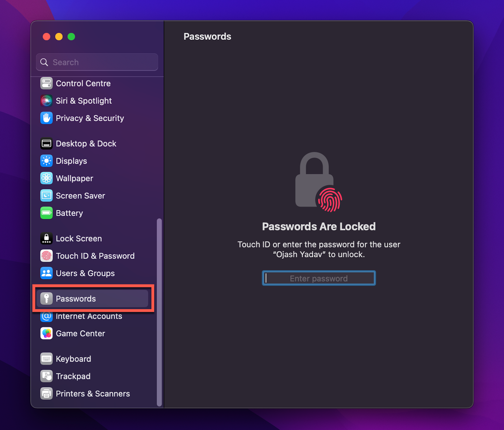Go to Game Center settings

coord(92,334)
